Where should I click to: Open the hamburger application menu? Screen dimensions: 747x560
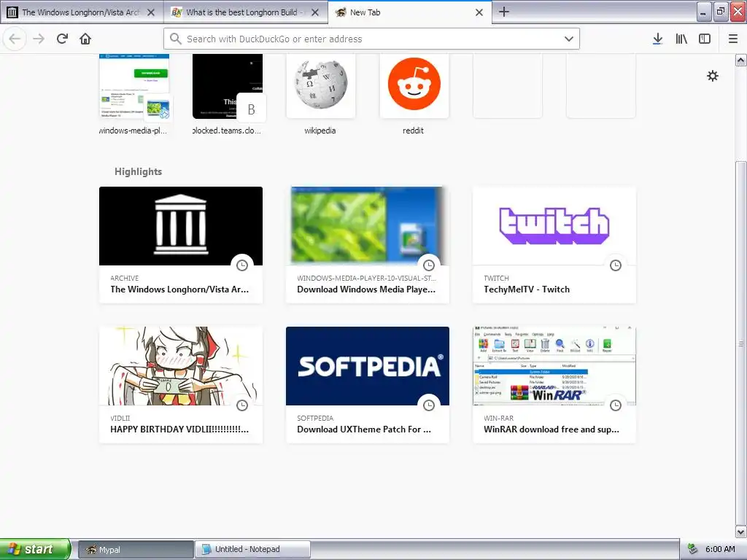(x=733, y=39)
